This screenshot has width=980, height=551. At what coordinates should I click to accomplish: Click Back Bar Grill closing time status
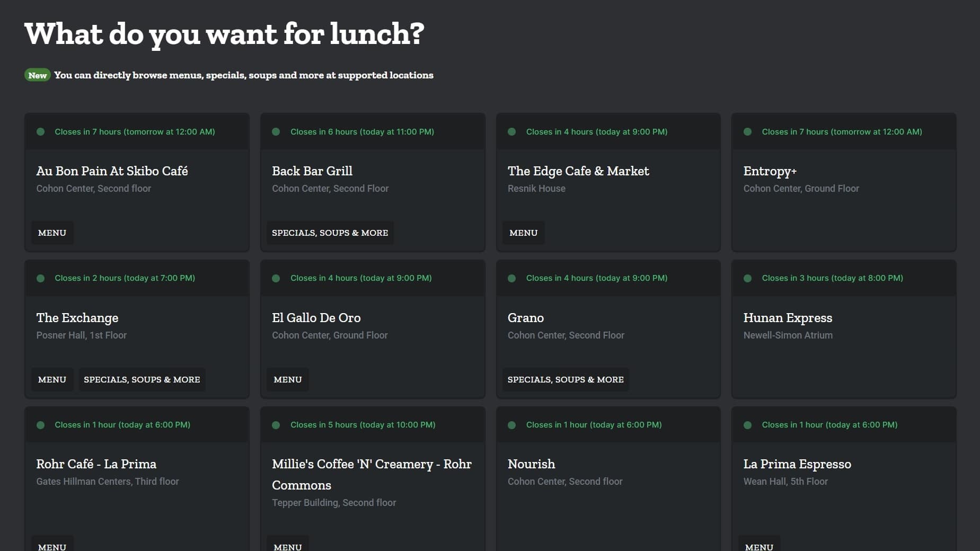click(x=362, y=132)
